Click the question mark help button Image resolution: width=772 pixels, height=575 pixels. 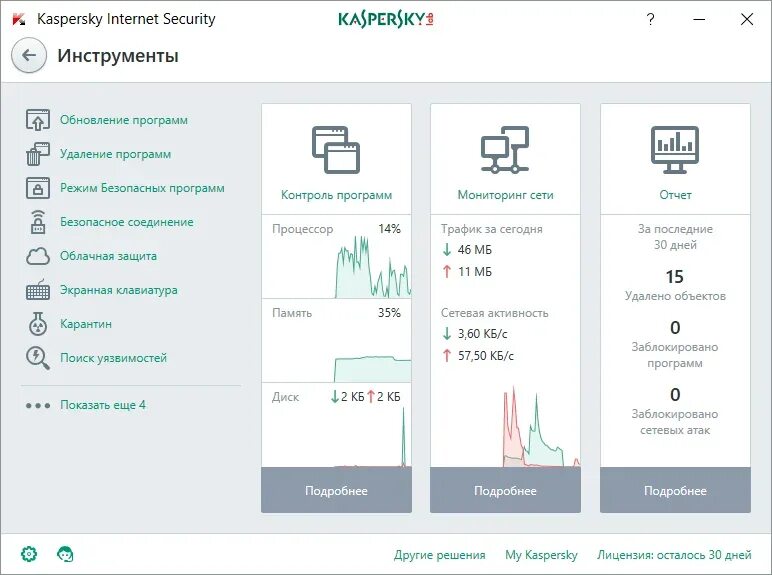coord(650,19)
